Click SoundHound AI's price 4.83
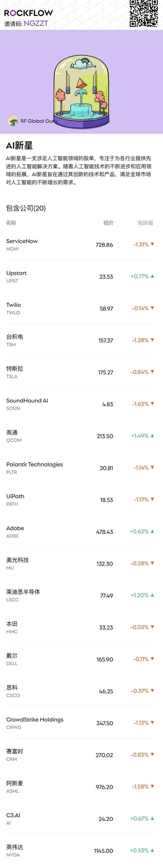The image size is (163, 868). click(x=108, y=404)
